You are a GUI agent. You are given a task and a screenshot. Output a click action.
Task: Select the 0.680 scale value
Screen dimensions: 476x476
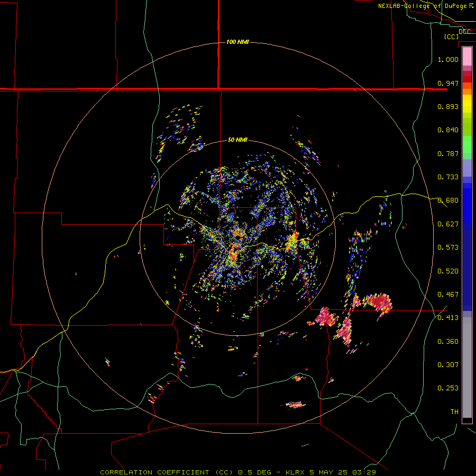[448, 200]
